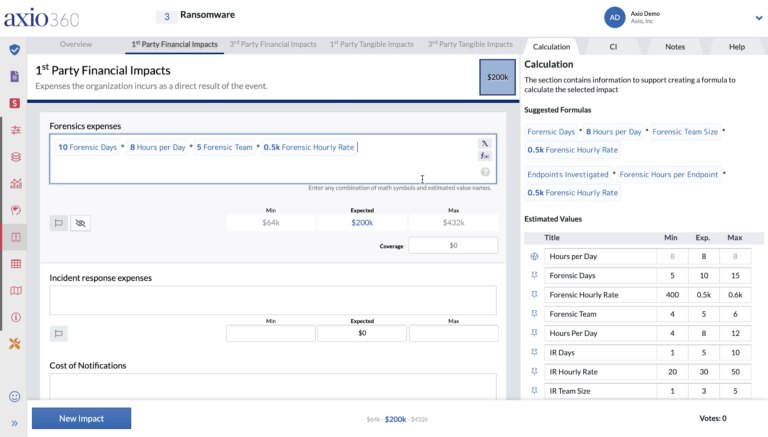Click pin icon beside Forensic Team row
The image size is (768, 437).
click(x=534, y=314)
